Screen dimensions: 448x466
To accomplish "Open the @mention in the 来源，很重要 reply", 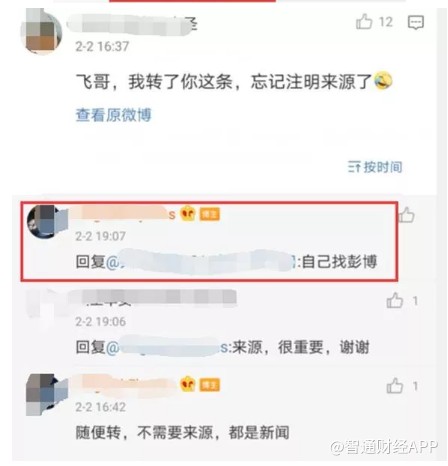I will pos(169,347).
